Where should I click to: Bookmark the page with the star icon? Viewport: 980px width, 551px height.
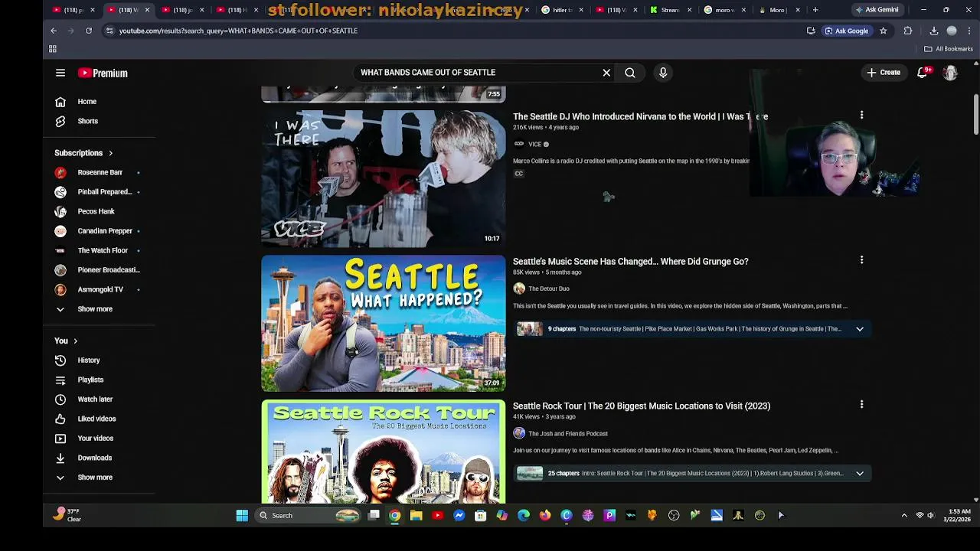click(883, 31)
